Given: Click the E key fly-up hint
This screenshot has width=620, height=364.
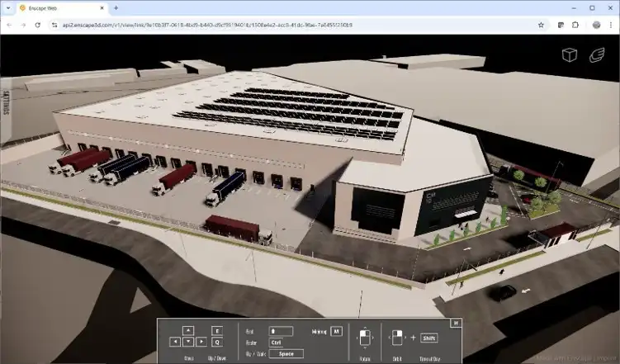Looking at the screenshot, I should click(217, 330).
